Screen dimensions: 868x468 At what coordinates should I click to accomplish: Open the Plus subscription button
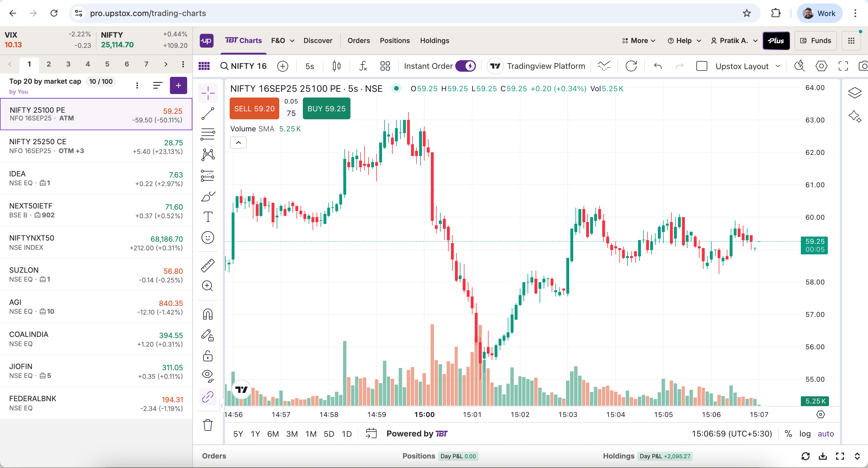776,41
